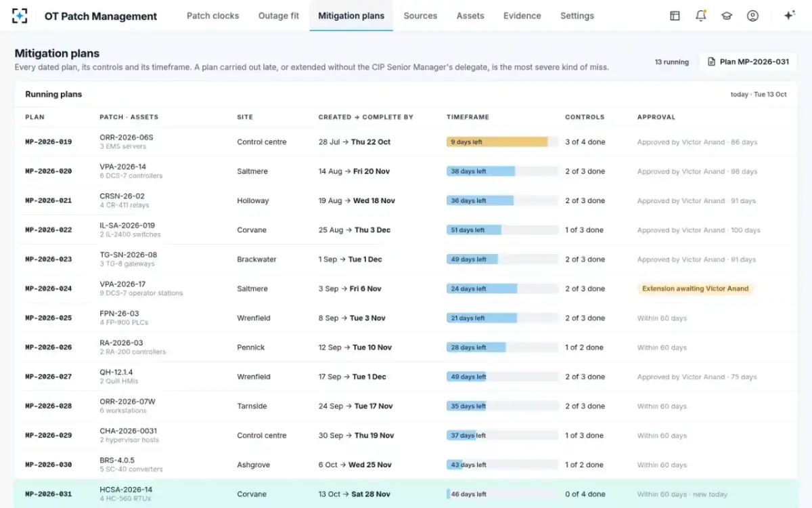The height and width of the screenshot is (508, 812).
Task: Click the Controls column header
Action: (x=585, y=117)
